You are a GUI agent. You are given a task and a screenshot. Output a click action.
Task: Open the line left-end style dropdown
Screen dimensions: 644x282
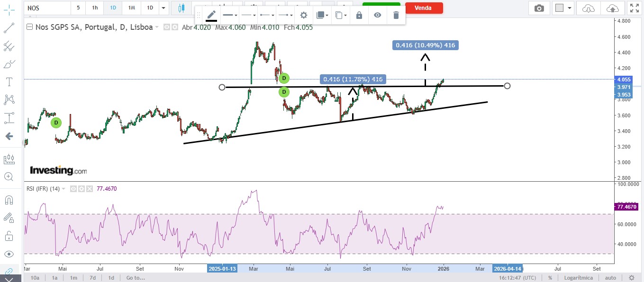click(267, 16)
